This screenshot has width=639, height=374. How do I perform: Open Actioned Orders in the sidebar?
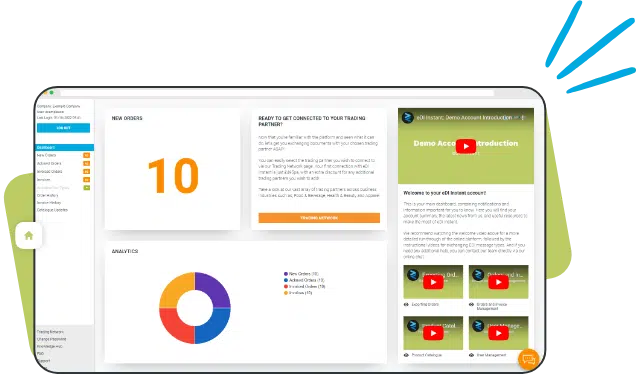tap(49, 163)
